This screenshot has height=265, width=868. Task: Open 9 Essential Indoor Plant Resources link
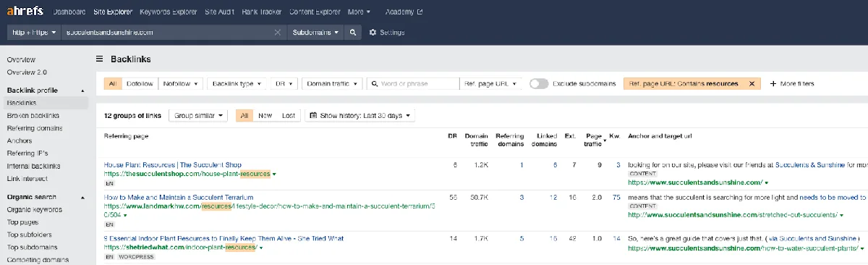[x=224, y=238]
